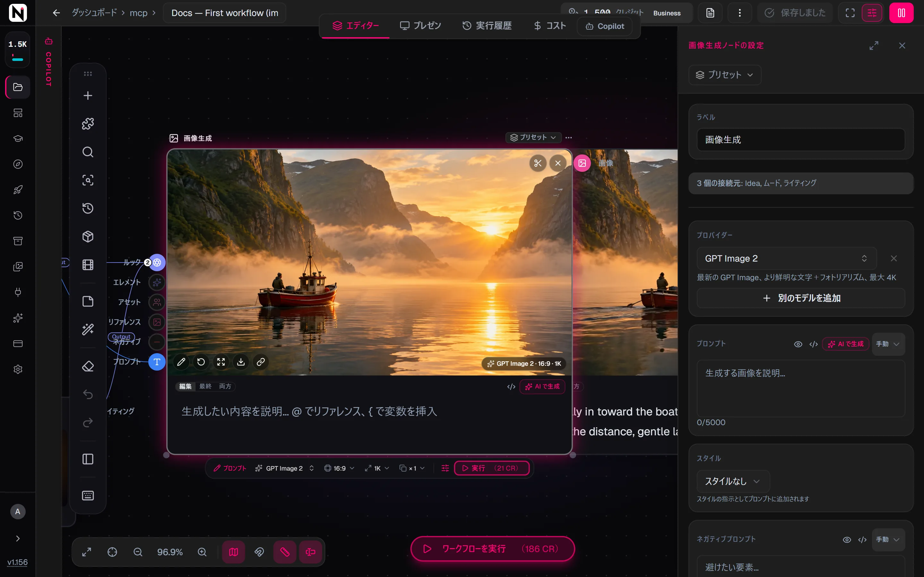Screen dimensions: 924x577
Task: Click the ラベル input field containing 画像生成
Action: click(x=801, y=140)
